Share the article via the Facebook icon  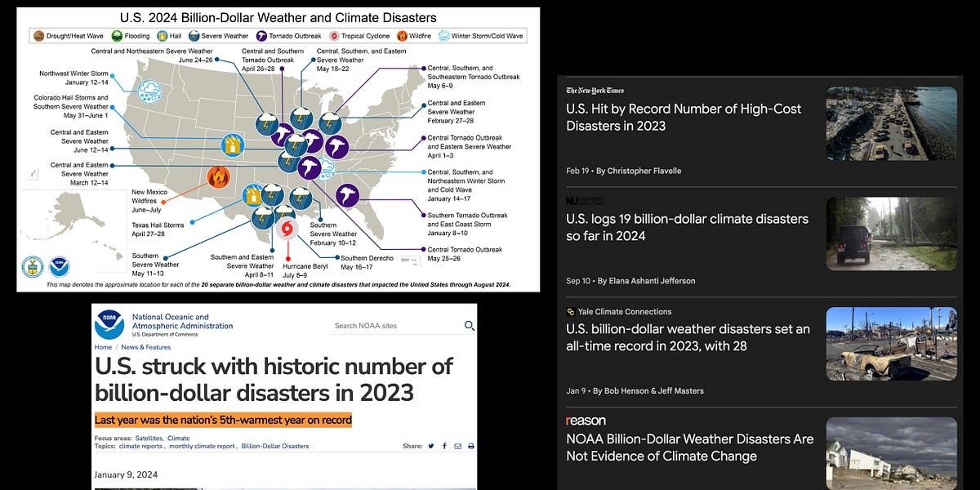pyautogui.click(x=444, y=446)
